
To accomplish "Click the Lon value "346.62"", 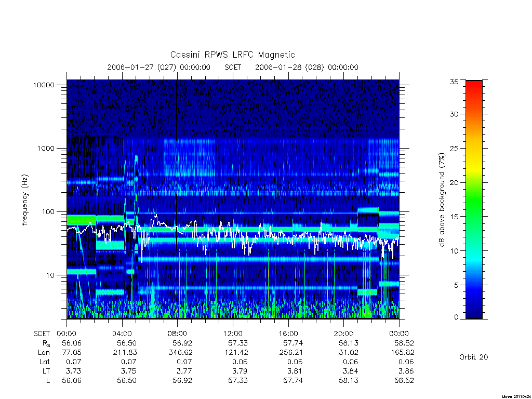I will 180,353.
